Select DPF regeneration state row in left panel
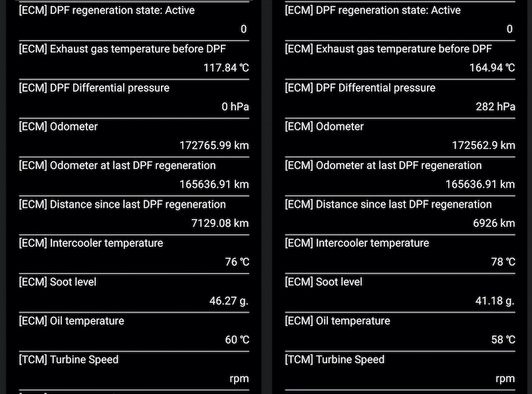 pyautogui.click(x=134, y=21)
